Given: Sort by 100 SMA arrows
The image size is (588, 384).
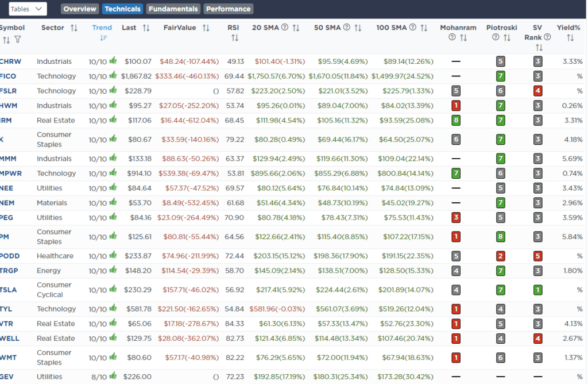Looking at the screenshot, I should 424,28.
